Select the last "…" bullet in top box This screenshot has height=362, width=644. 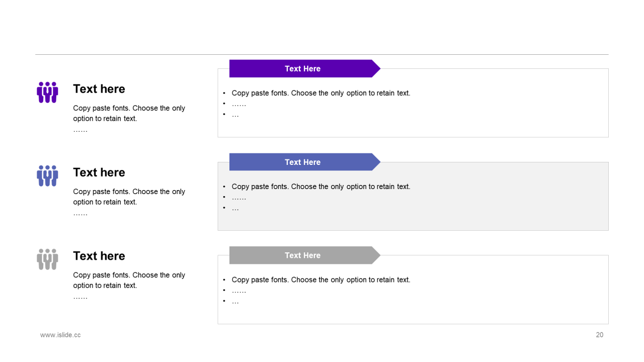tap(235, 115)
